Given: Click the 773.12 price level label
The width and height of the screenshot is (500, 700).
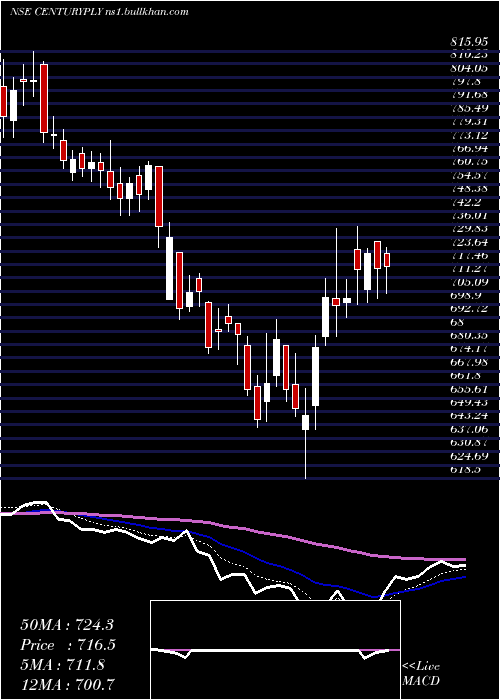Looking at the screenshot, I should pos(469,135).
